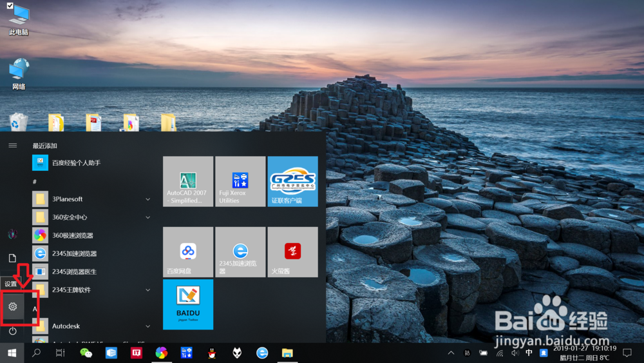Open 360极速浏览器 in the app list
644x363 pixels.
point(92,235)
